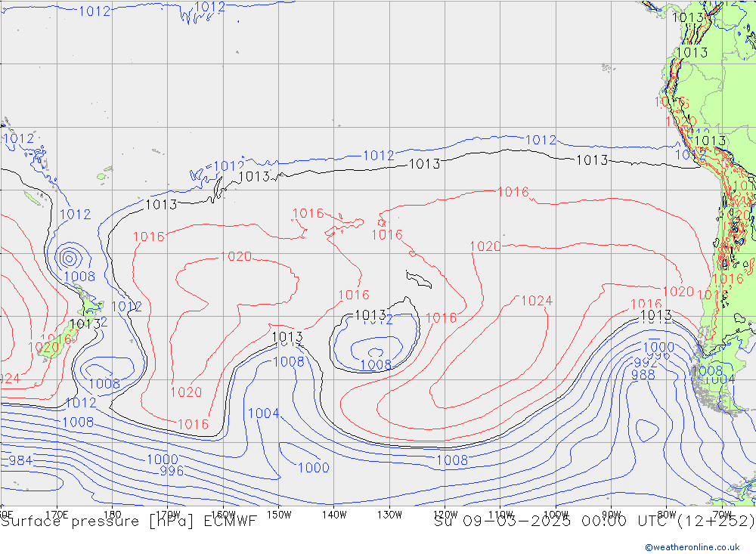The image size is (756, 554).
Task: Click the 130W longitude label
Action: coord(389,515)
